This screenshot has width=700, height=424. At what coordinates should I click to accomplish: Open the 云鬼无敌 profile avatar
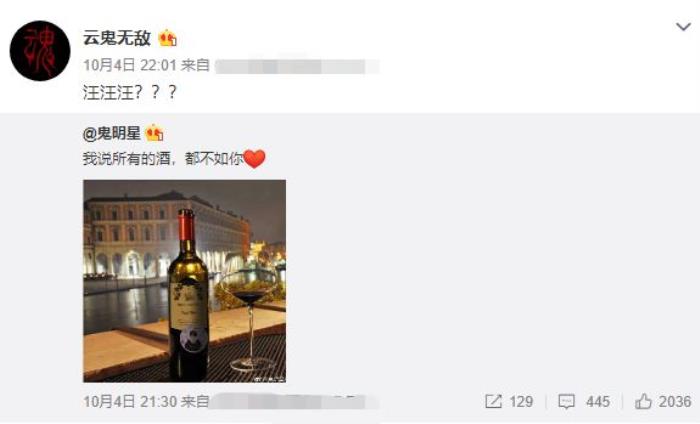click(x=40, y=50)
